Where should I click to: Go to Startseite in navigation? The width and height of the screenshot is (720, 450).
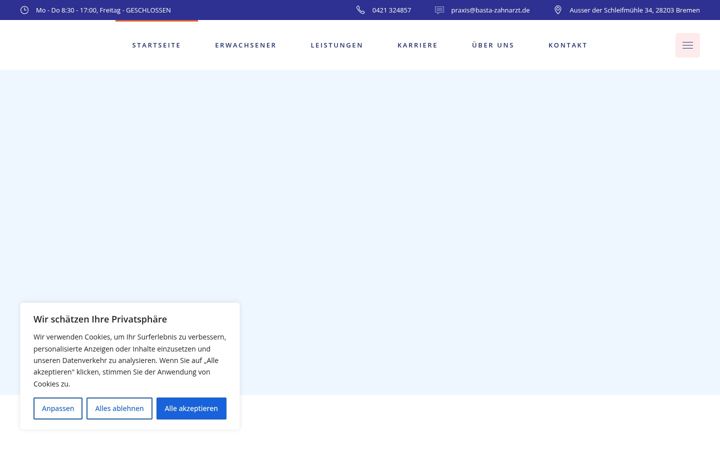coord(157,45)
